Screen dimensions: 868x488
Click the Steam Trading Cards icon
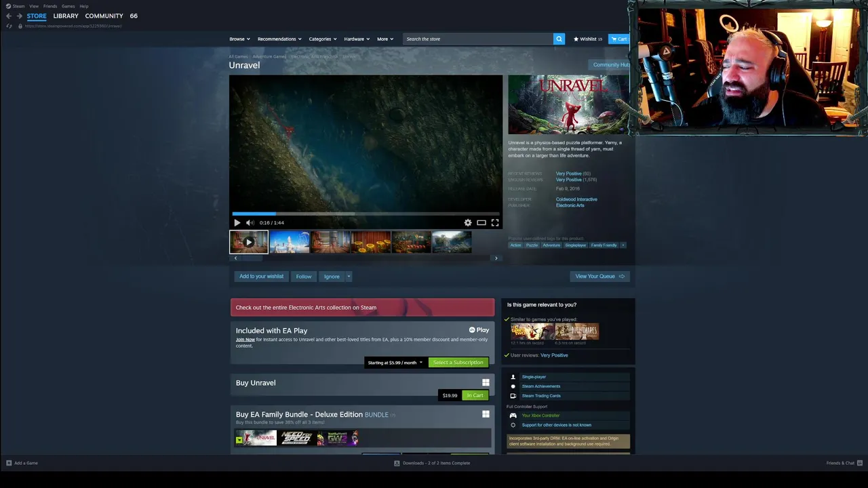click(513, 396)
